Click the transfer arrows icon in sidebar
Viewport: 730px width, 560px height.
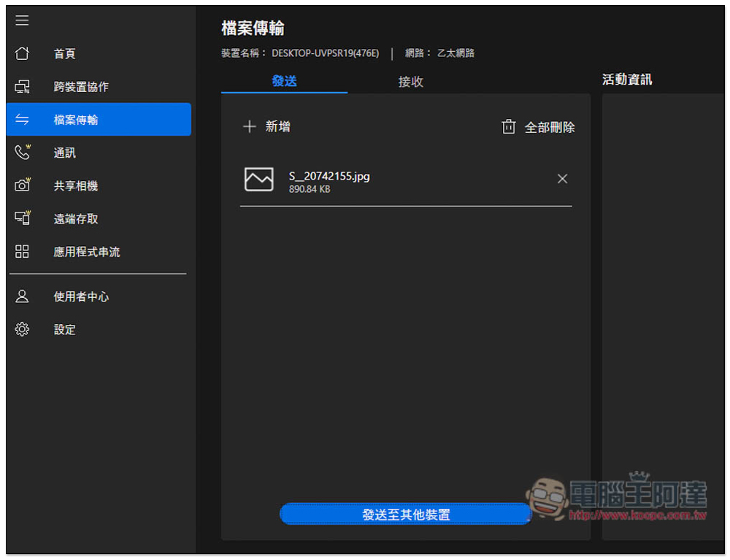pyautogui.click(x=22, y=120)
